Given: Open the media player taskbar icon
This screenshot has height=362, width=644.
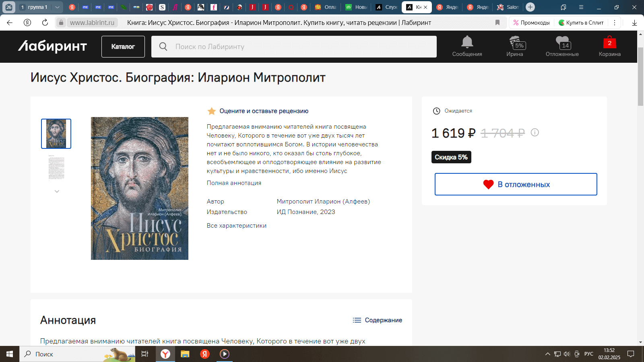Looking at the screenshot, I should (225, 354).
